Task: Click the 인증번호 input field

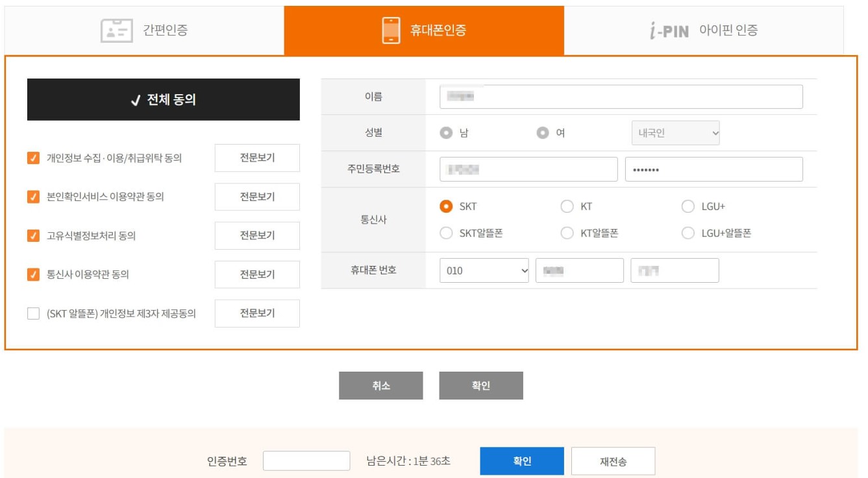Action: point(306,461)
